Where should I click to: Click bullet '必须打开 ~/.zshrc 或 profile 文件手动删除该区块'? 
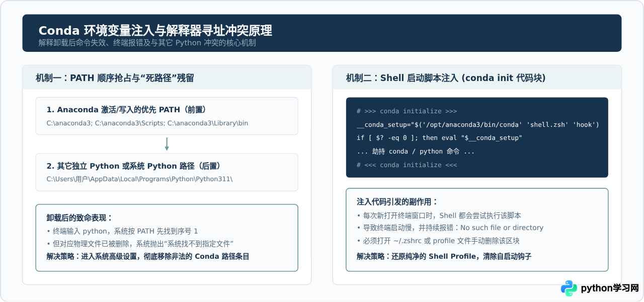(x=438, y=241)
